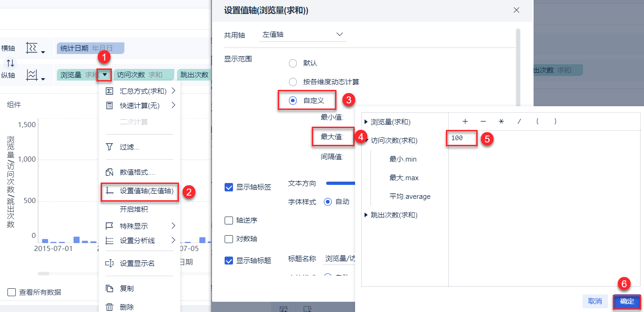Expand the 特殊显示 submenu
The width and height of the screenshot is (644, 312).
click(173, 226)
